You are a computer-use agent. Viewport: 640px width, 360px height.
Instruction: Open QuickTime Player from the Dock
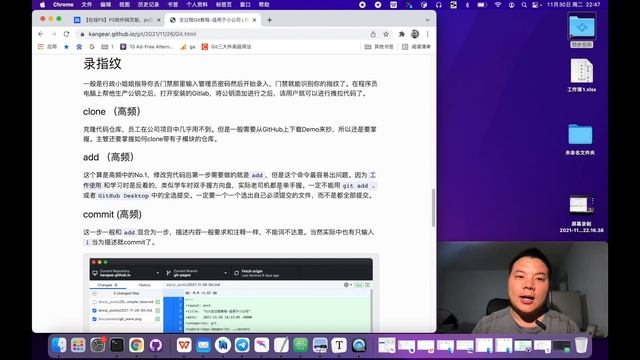(x=359, y=345)
